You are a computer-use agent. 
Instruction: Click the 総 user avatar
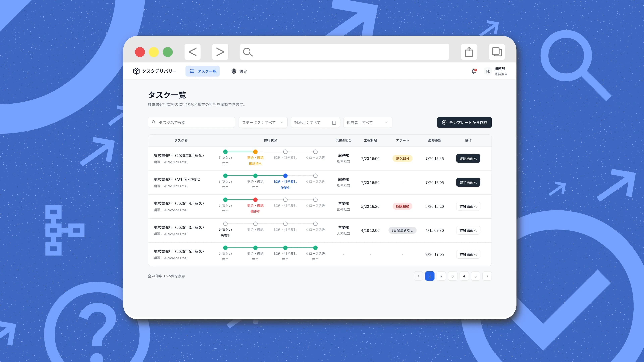point(488,71)
